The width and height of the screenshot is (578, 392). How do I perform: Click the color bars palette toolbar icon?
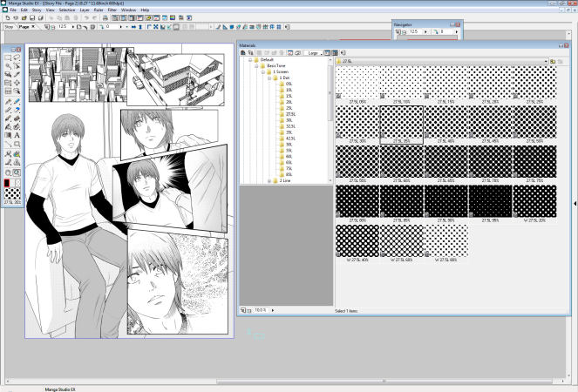coord(173,17)
